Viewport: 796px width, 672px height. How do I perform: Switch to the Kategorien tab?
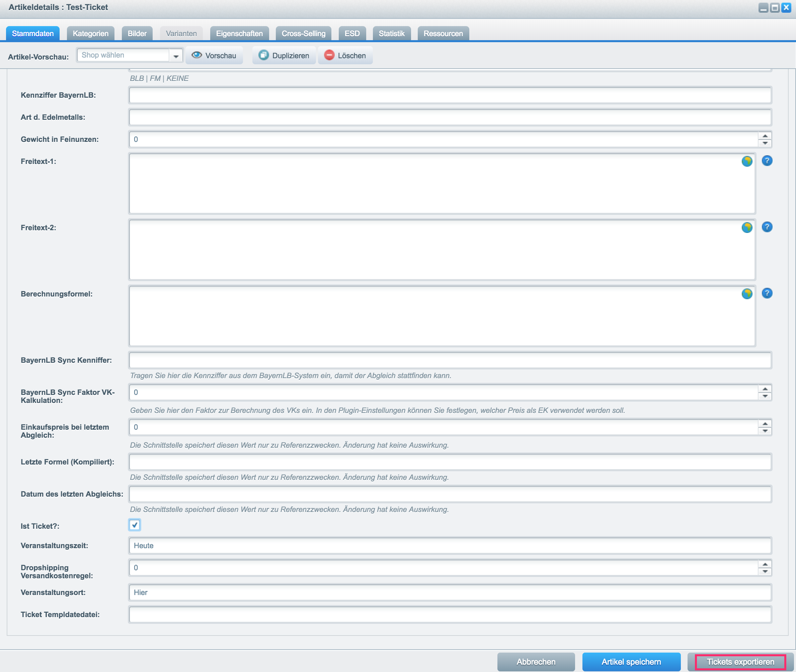tap(91, 33)
